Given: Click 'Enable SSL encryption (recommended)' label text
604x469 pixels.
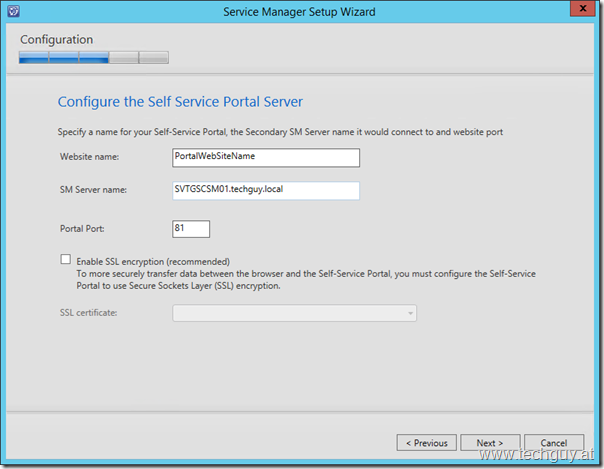Looking at the screenshot, I should 153,262.
